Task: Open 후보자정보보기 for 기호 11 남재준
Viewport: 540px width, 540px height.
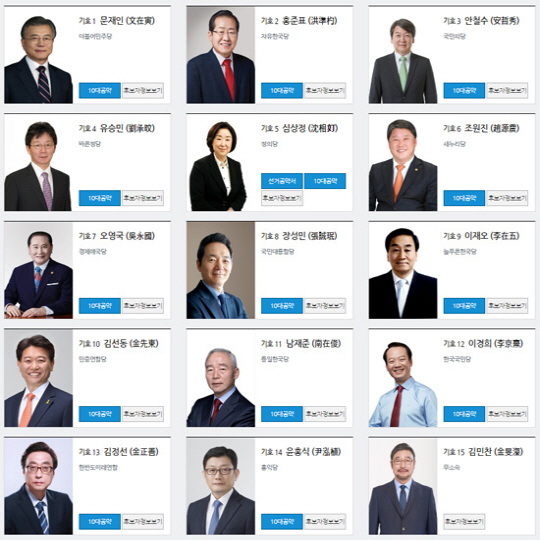Action: click(325, 414)
